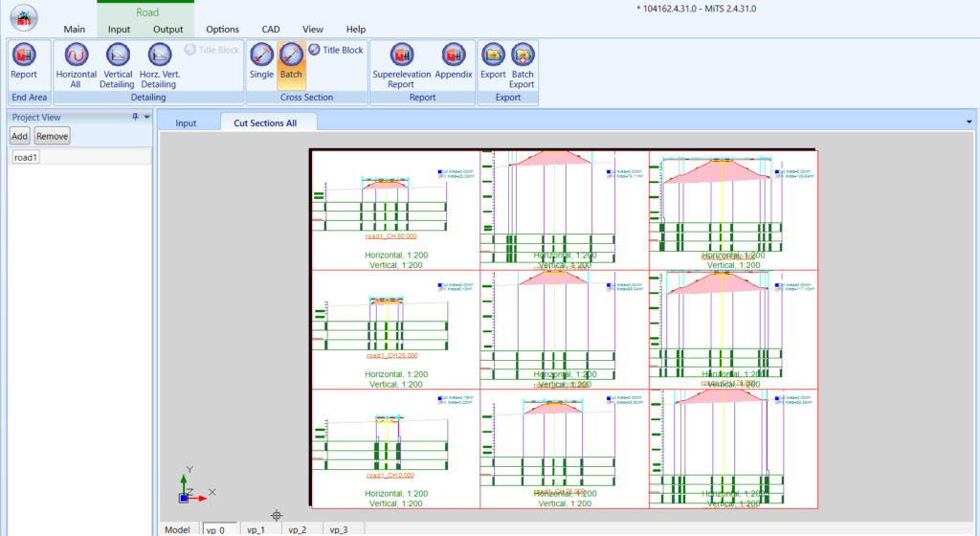Open the Options menu

(x=222, y=29)
